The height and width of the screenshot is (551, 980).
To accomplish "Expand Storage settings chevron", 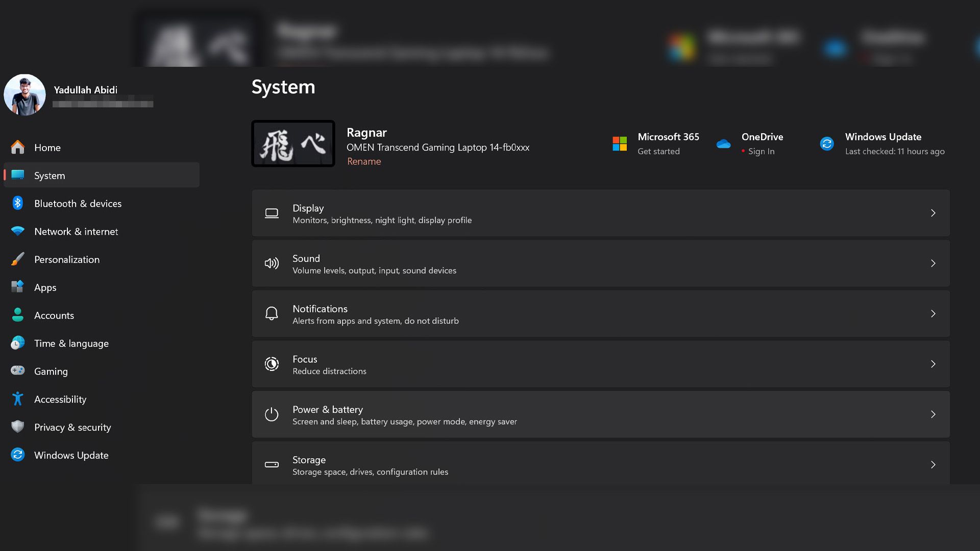I will click(x=933, y=465).
